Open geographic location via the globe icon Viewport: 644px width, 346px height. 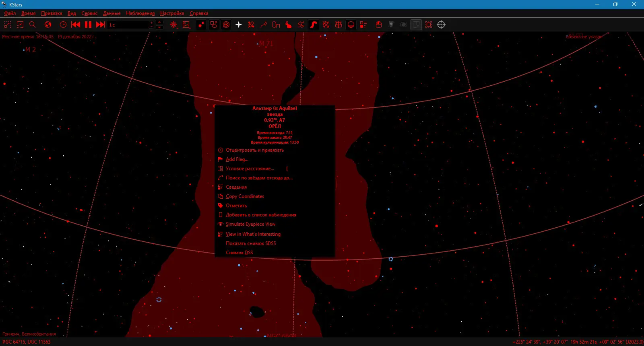(x=48, y=25)
